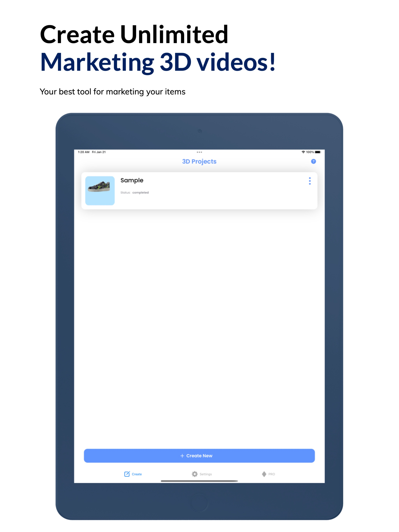Tap the battery indicator icon
The height and width of the screenshot is (532, 399).
[318, 152]
